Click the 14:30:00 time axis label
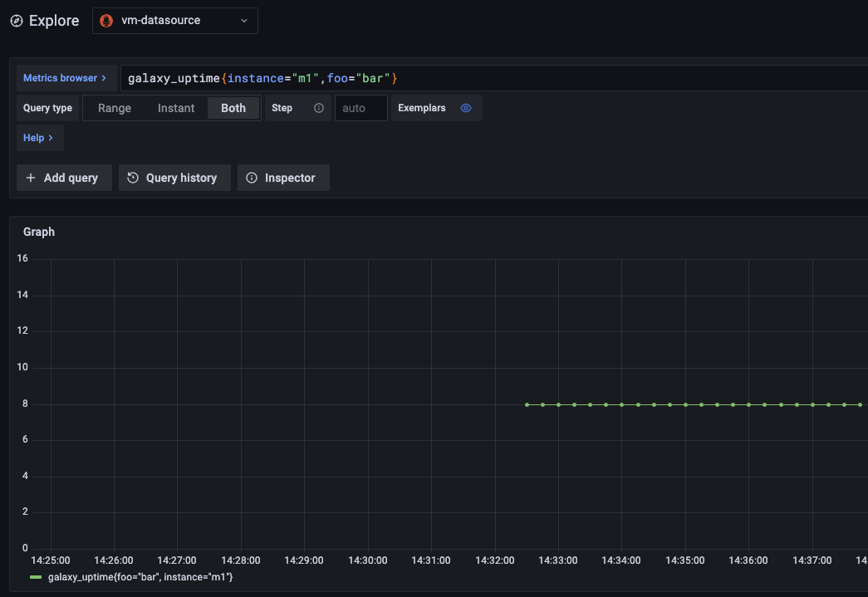 click(368, 560)
